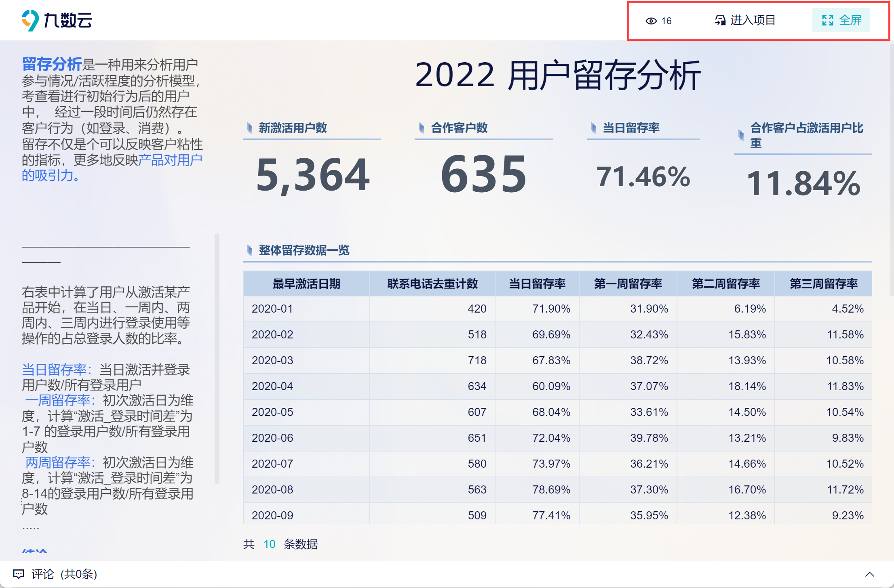Click the 进入项目 enter-project icon
The image size is (894, 588).
[720, 20]
